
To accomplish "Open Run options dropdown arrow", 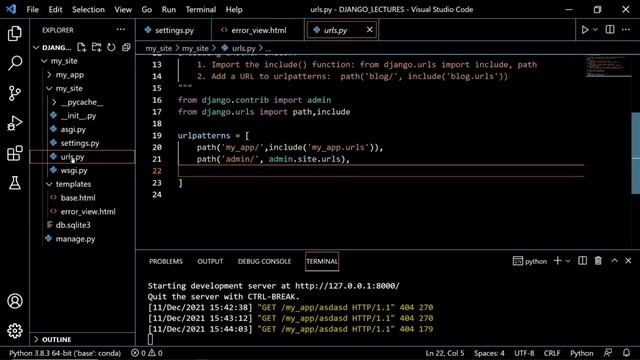I will pos(595,30).
